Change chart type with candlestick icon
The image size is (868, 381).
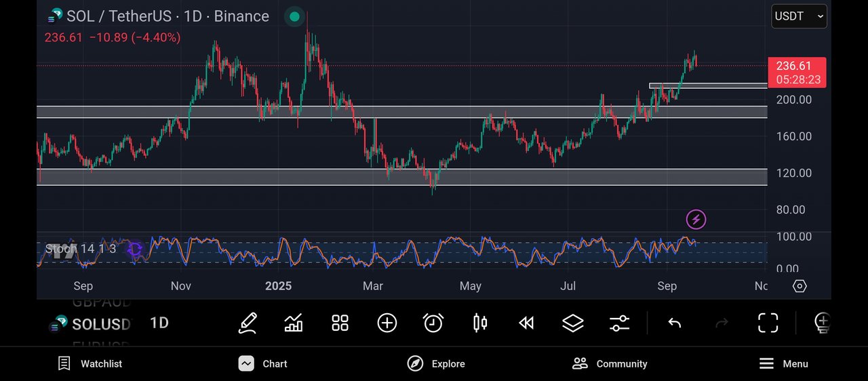click(480, 323)
